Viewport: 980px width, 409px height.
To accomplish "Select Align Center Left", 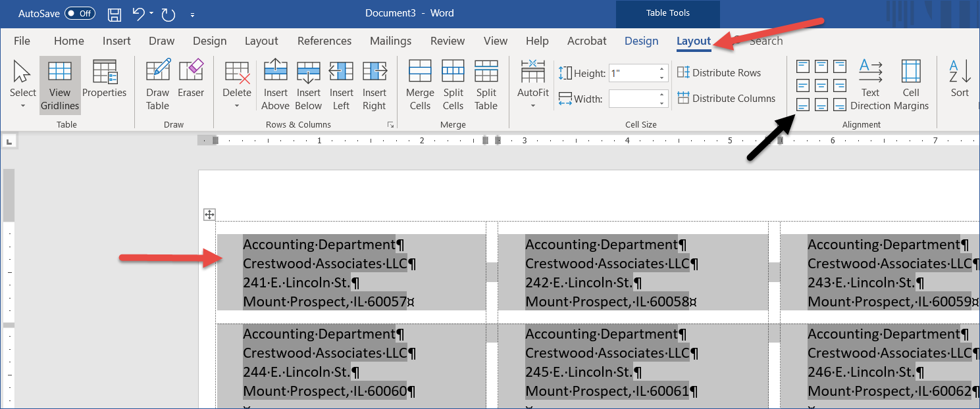I will pos(803,85).
